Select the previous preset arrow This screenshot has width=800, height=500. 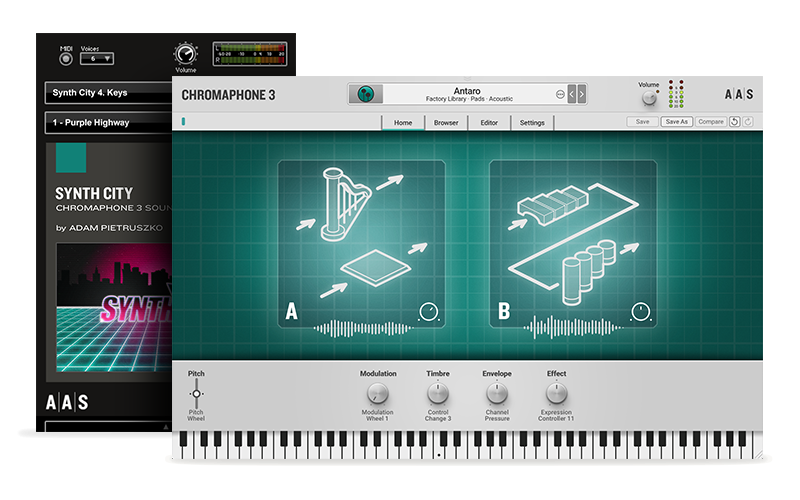pyautogui.click(x=571, y=94)
